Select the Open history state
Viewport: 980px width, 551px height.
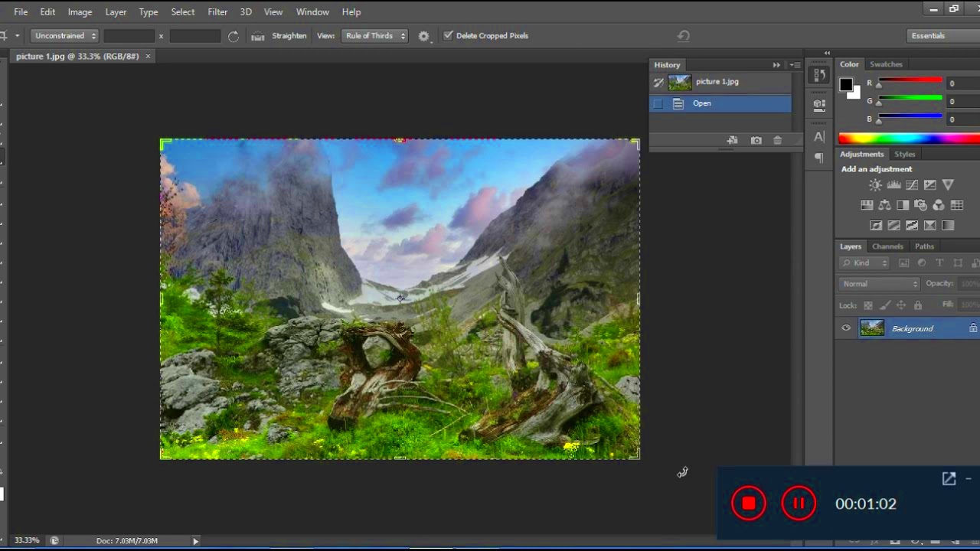click(720, 103)
